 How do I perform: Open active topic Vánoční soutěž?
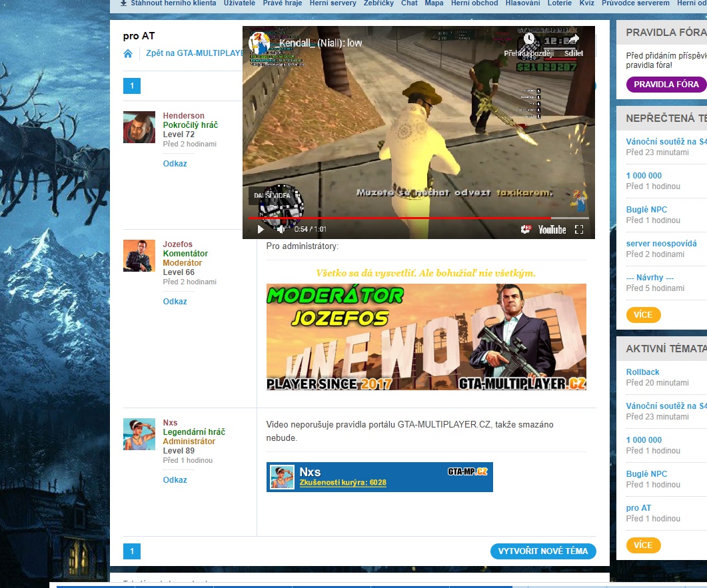pos(666,406)
